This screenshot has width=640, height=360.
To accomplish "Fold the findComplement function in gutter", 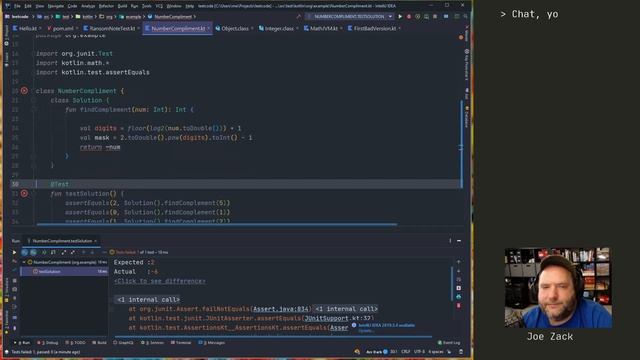I will [x=34, y=109].
